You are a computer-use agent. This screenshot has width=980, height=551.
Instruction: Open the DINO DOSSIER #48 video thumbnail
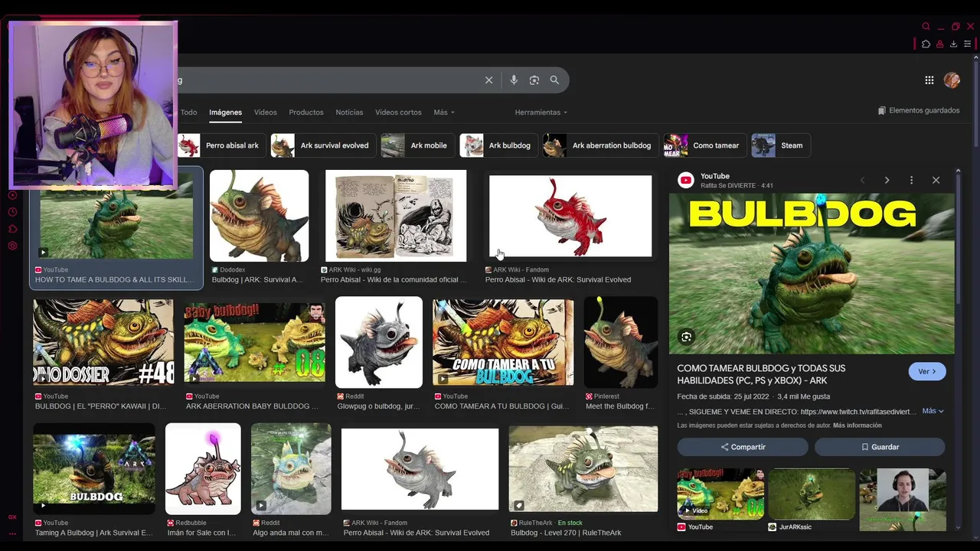tap(103, 342)
